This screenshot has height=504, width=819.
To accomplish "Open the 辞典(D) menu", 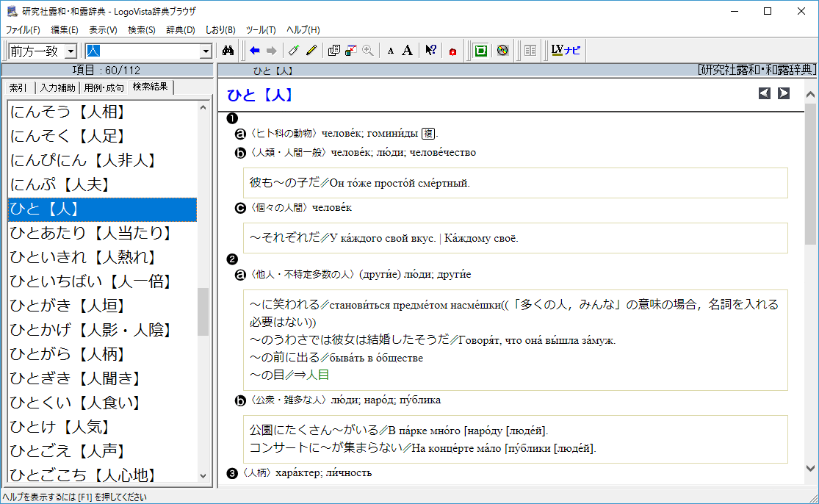I will (181, 30).
